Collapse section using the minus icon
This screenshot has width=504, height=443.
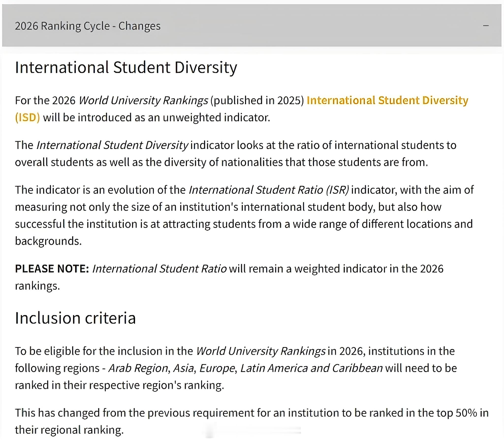coord(486,26)
